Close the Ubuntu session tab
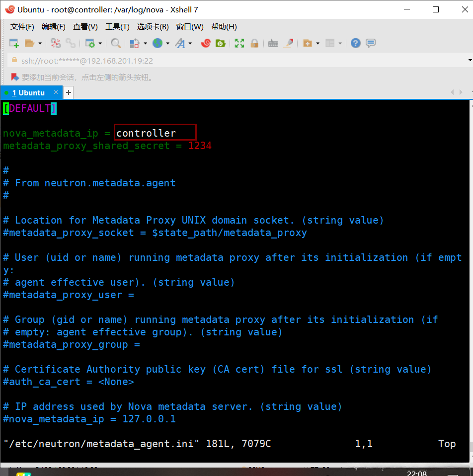 56,92
